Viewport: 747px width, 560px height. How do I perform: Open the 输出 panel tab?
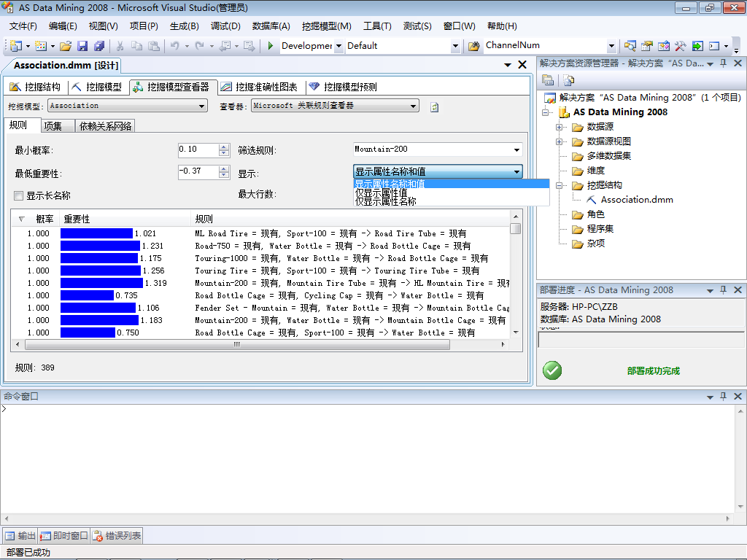point(20,536)
